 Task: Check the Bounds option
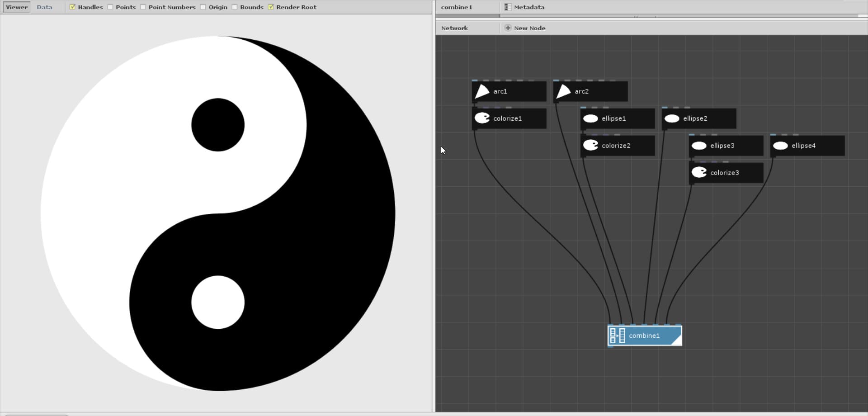click(x=235, y=7)
